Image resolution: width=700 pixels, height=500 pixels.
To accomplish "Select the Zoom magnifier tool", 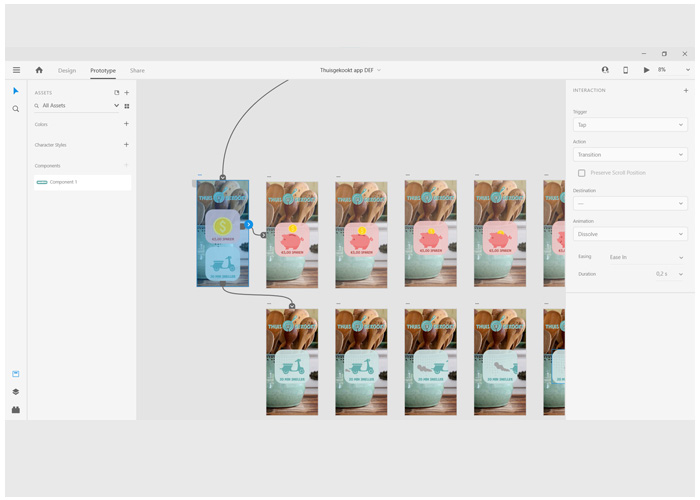I will (x=16, y=109).
